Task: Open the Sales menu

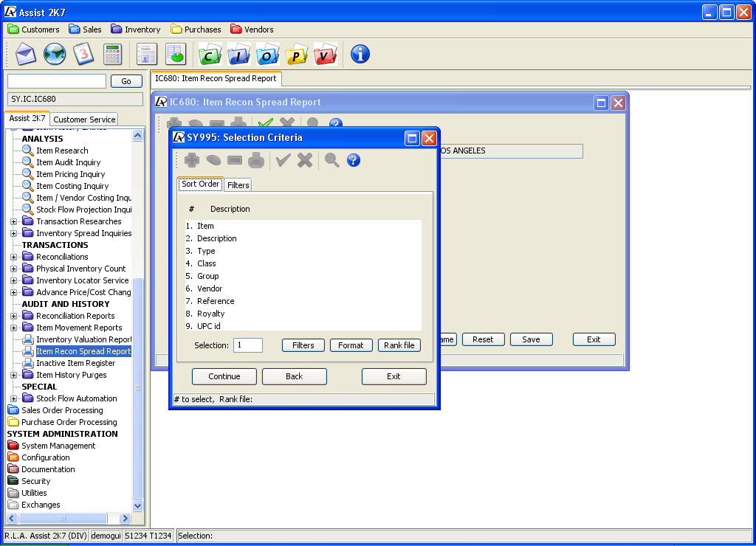Action: 86,30
